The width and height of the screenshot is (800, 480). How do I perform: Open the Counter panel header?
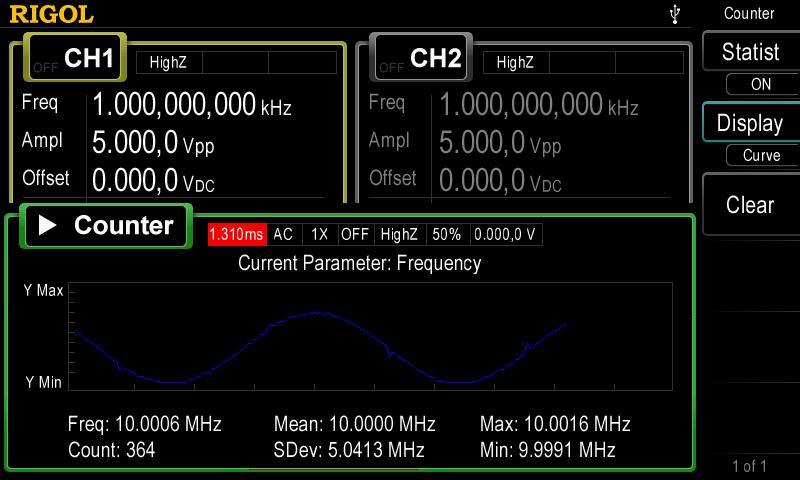pyautogui.click(x=106, y=226)
